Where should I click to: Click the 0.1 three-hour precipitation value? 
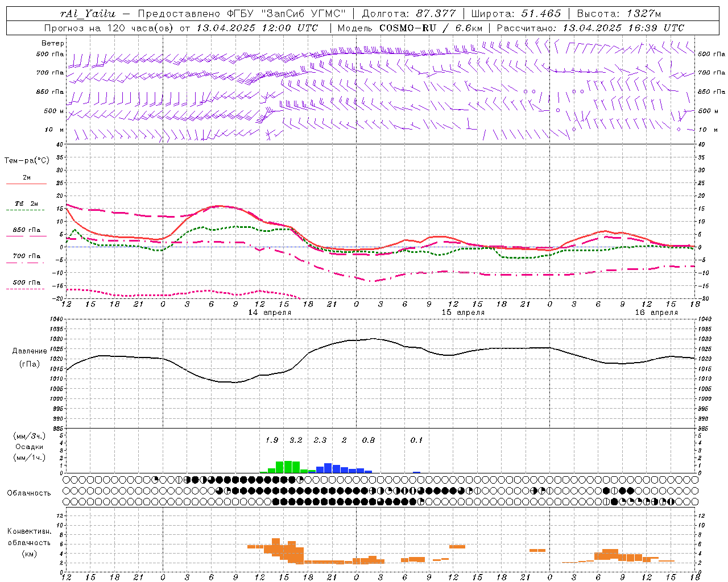pos(417,440)
